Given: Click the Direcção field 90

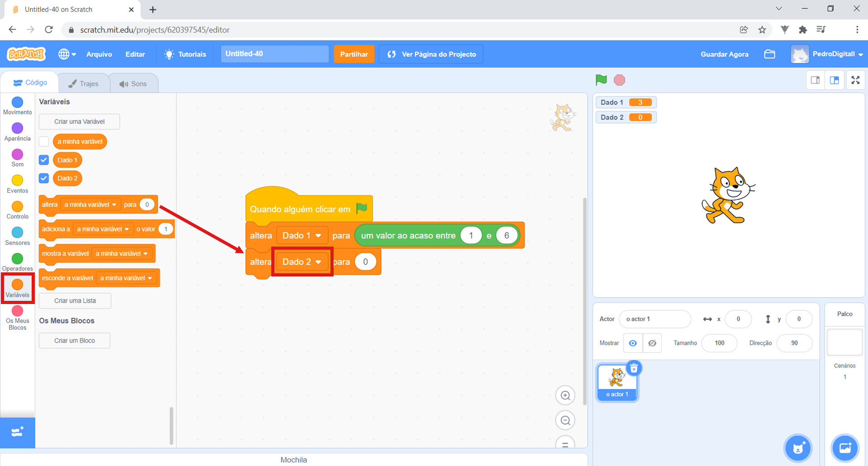Looking at the screenshot, I should click(x=794, y=343).
